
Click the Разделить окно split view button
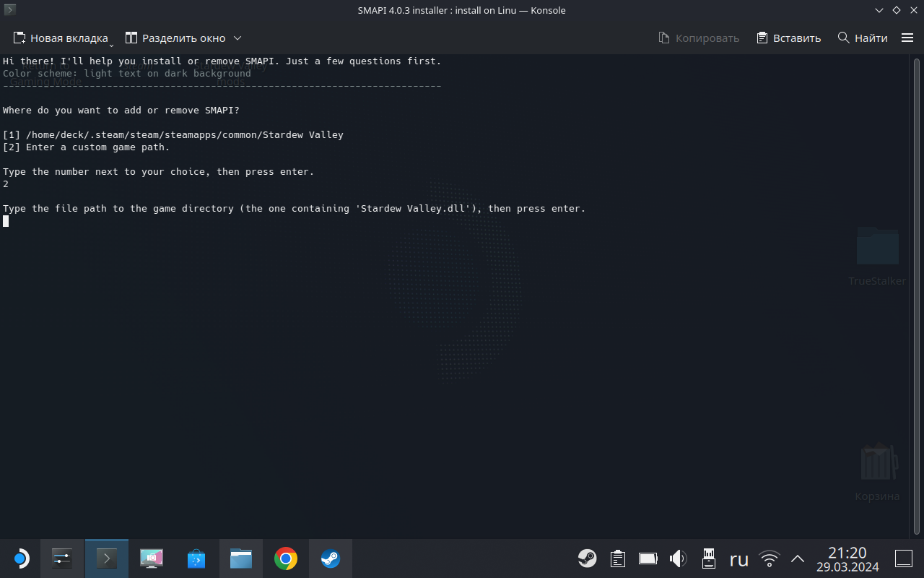click(x=175, y=38)
